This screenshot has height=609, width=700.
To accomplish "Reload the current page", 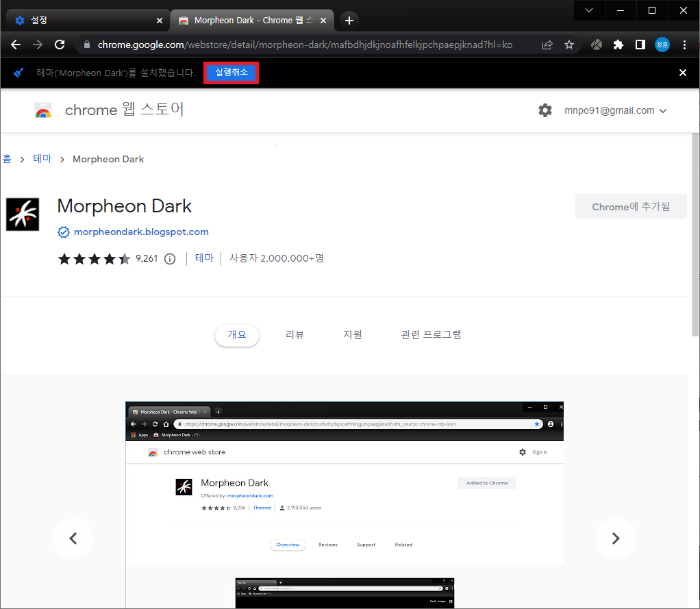I will coord(60,45).
